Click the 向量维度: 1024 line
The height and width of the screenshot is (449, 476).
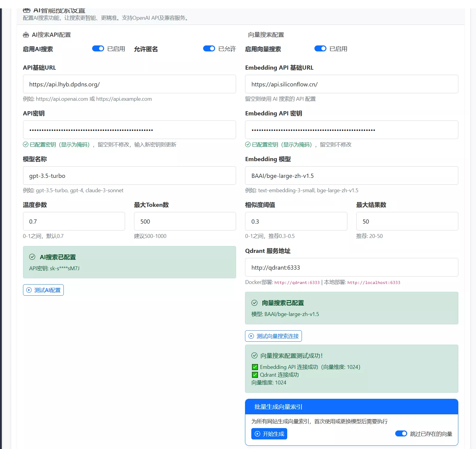point(269,382)
